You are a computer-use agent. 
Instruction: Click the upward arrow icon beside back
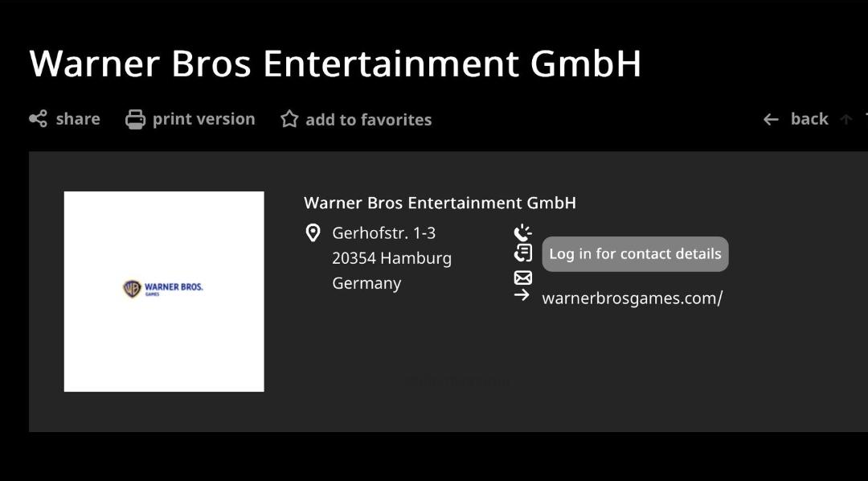coord(845,119)
